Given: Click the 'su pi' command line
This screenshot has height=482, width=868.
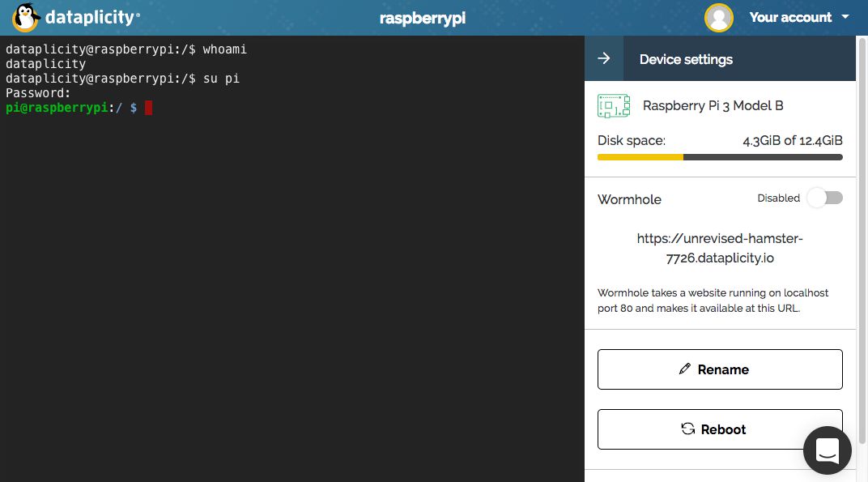Looking at the screenshot, I should (122, 79).
